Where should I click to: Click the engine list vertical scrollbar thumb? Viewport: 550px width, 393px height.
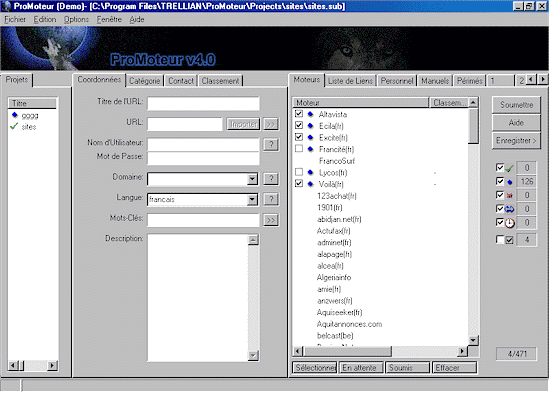pyautogui.click(x=473, y=126)
